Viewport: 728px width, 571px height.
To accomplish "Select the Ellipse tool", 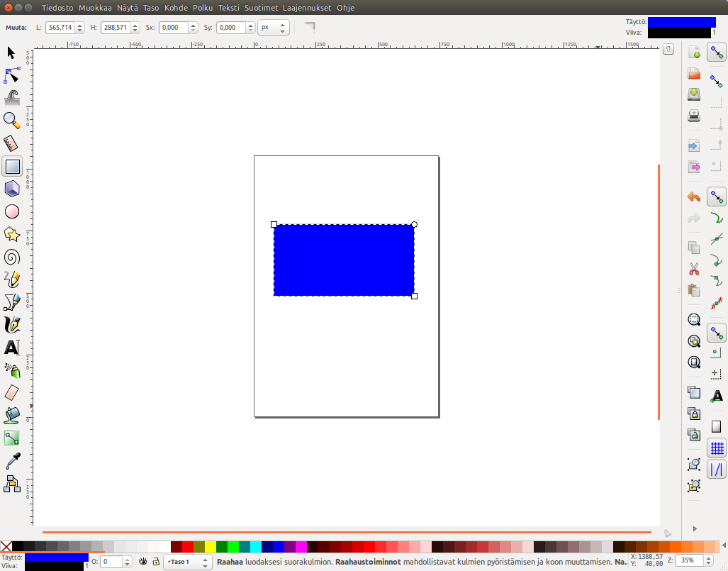I will [x=12, y=211].
